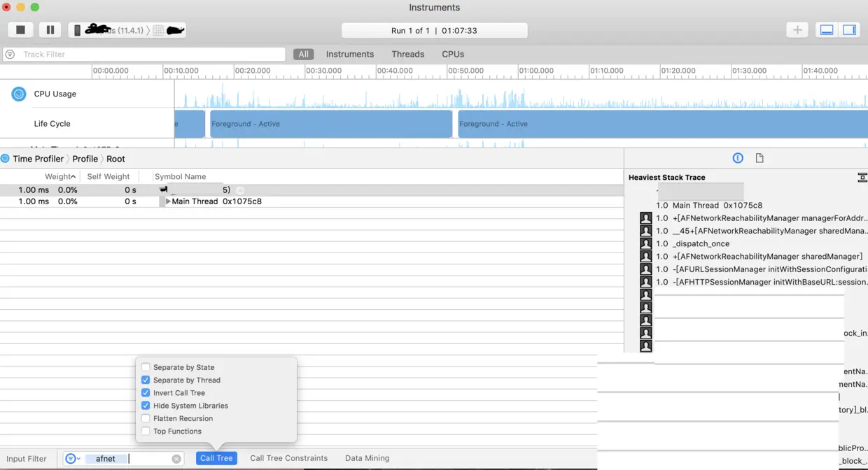Show the Run Info inspector document icon
Viewport: 868px width, 470px height.
click(x=759, y=158)
